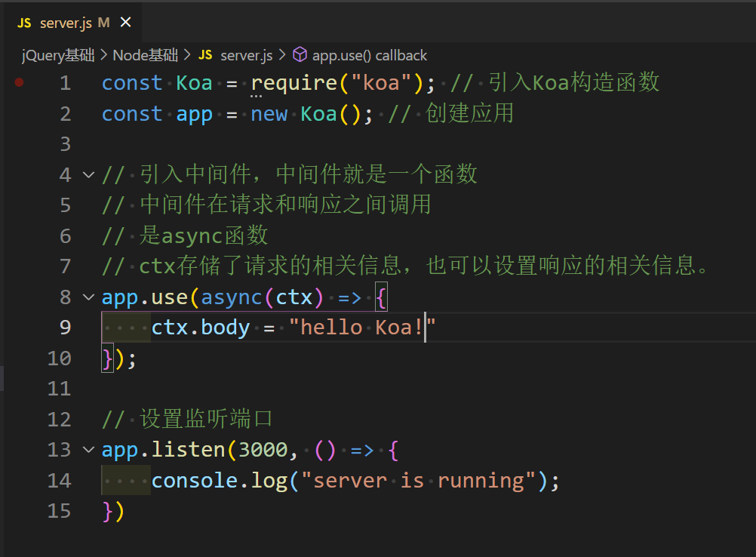Click the app variable on line 2

point(195,115)
